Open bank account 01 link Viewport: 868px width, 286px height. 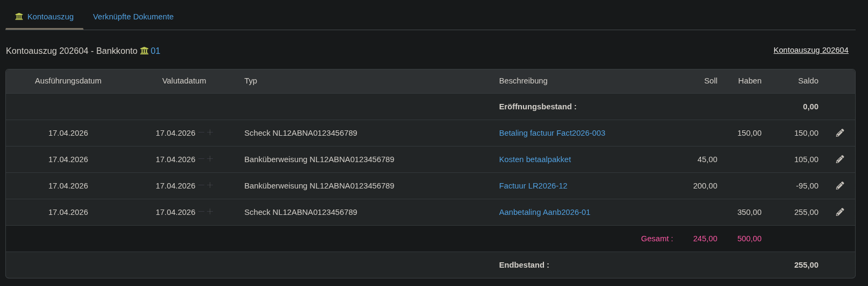click(155, 51)
